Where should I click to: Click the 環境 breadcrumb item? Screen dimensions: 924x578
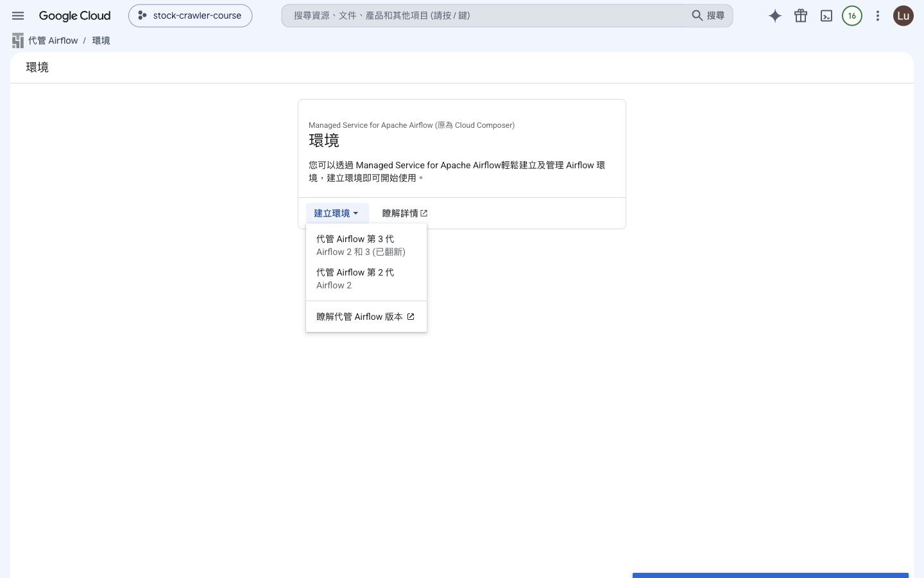coord(101,40)
